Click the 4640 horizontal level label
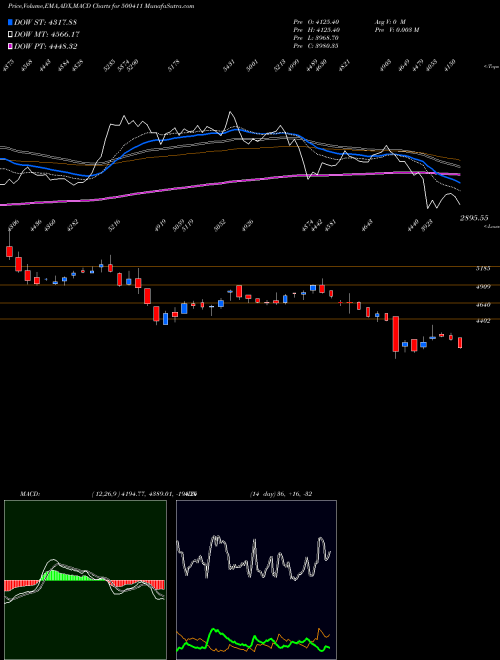 click(x=483, y=305)
